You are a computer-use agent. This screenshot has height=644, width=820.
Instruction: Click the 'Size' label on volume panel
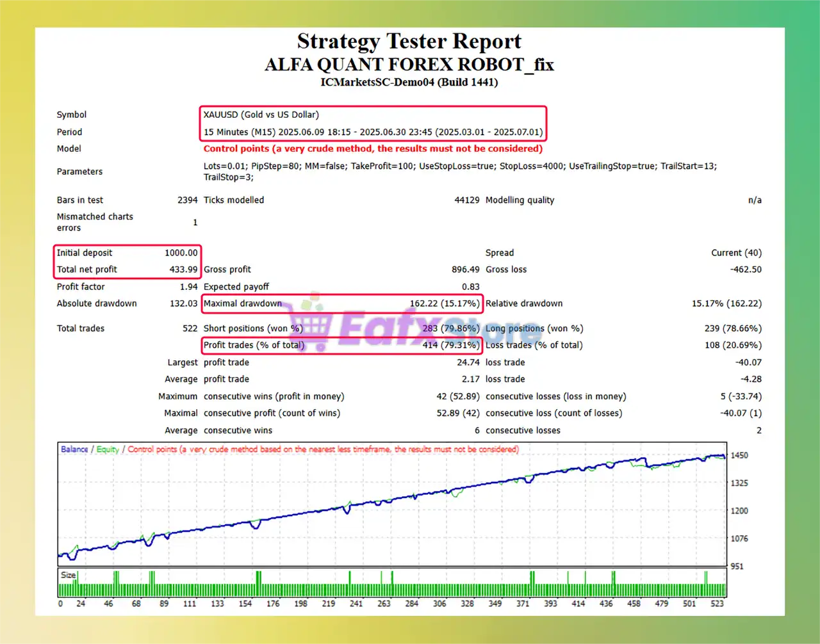[68, 575]
